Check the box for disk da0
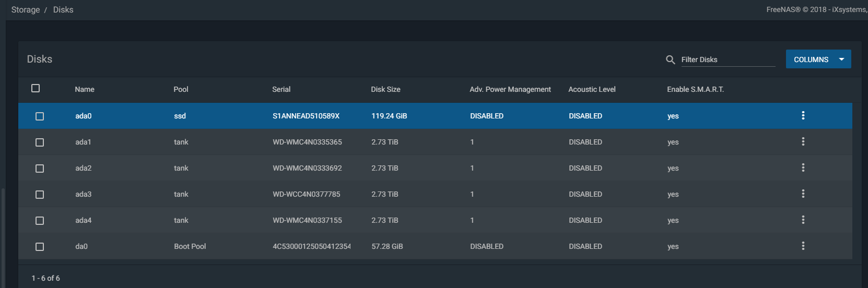This screenshot has width=868, height=288. coord(40,247)
